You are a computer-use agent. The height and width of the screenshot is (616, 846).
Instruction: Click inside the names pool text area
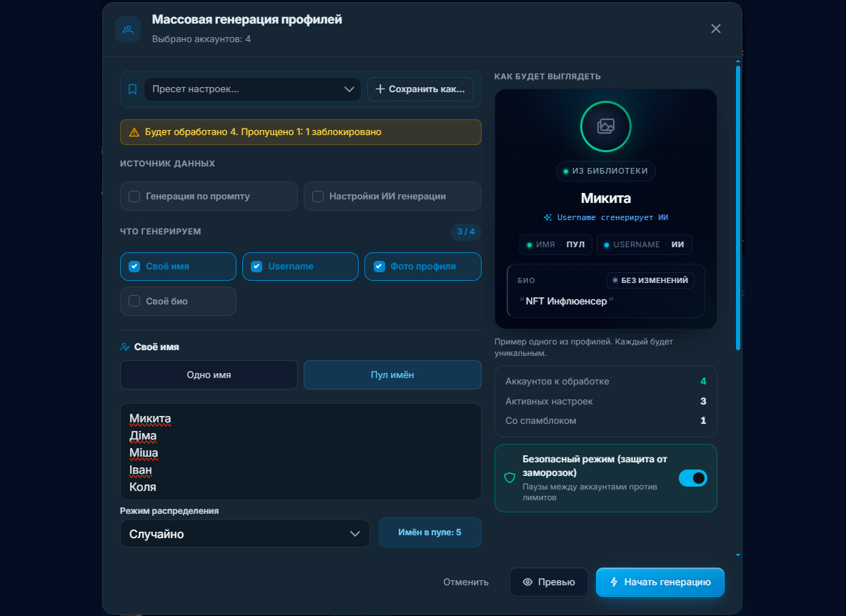(301, 452)
